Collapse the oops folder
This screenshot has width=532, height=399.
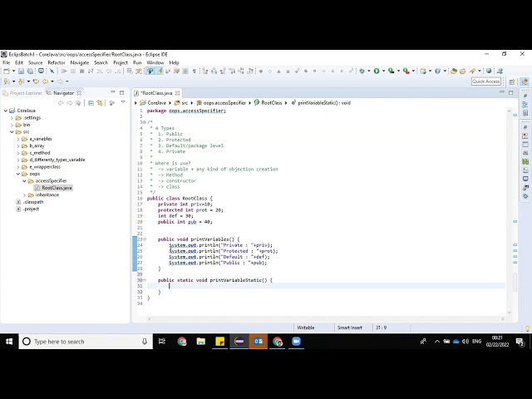click(18, 174)
